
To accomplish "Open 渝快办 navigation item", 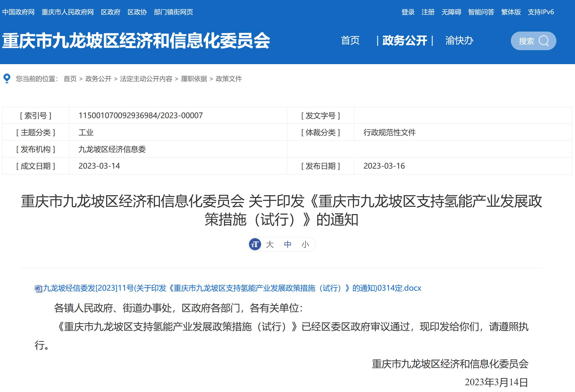I will coord(459,41).
